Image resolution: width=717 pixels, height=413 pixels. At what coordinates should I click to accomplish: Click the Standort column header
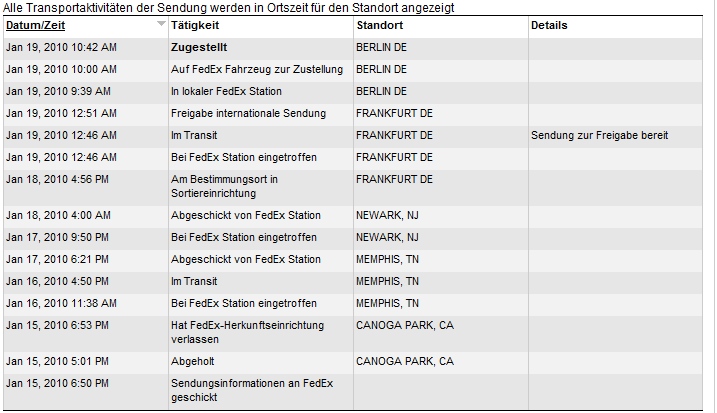[379, 25]
